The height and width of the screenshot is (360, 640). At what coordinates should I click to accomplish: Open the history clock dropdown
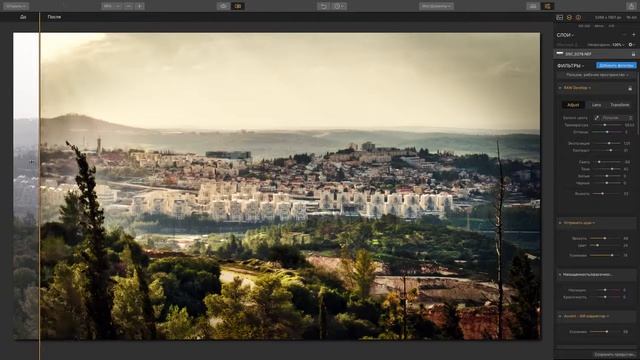tap(339, 6)
